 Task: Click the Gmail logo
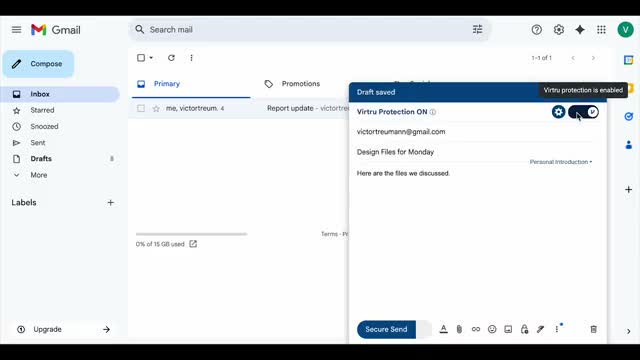click(56, 30)
